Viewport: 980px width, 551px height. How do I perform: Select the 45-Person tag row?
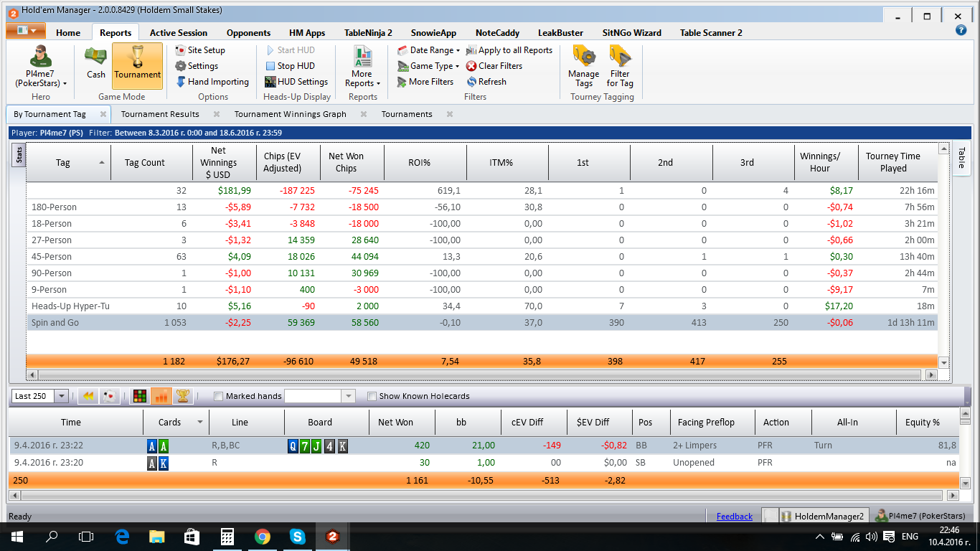tap(482, 257)
